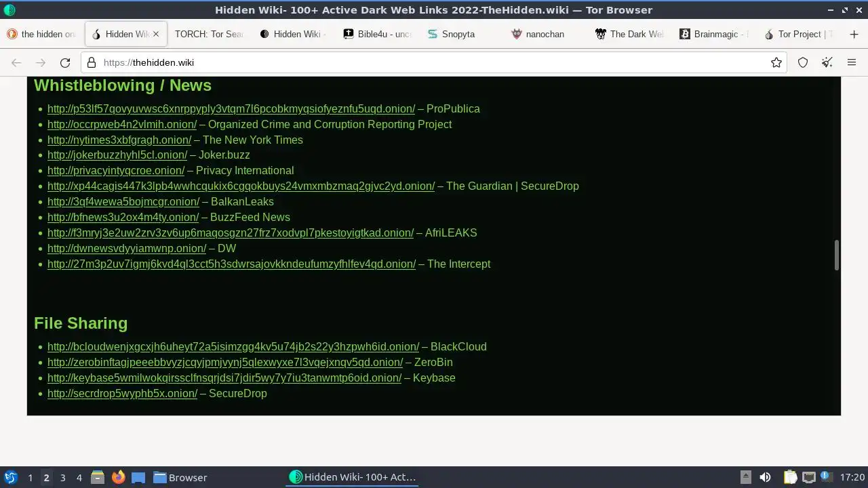Open the notification tray icon

click(x=827, y=477)
